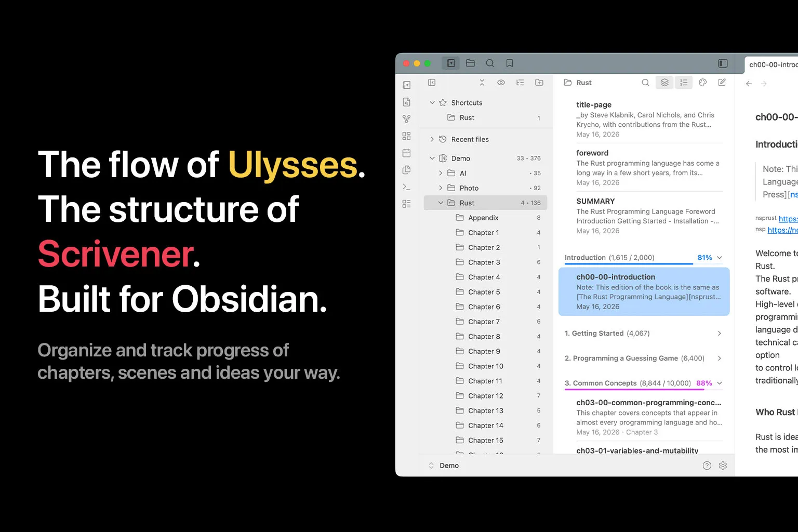Select the Chapter 10 folder

(486, 366)
